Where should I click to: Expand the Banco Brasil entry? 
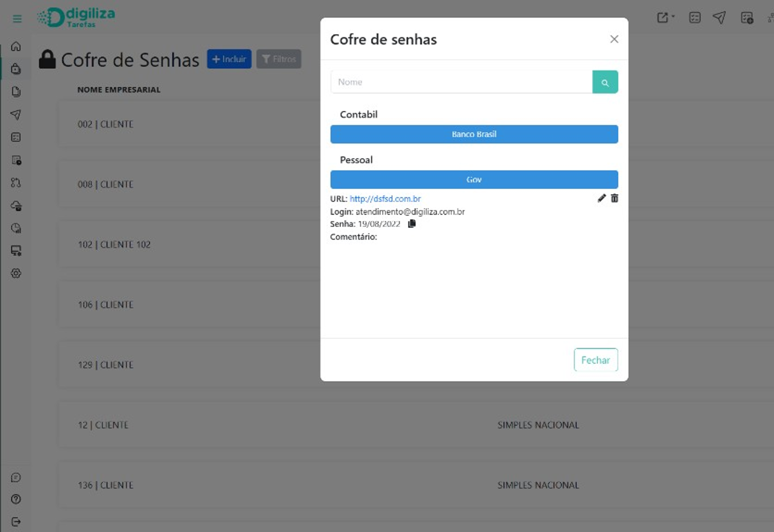tap(474, 134)
